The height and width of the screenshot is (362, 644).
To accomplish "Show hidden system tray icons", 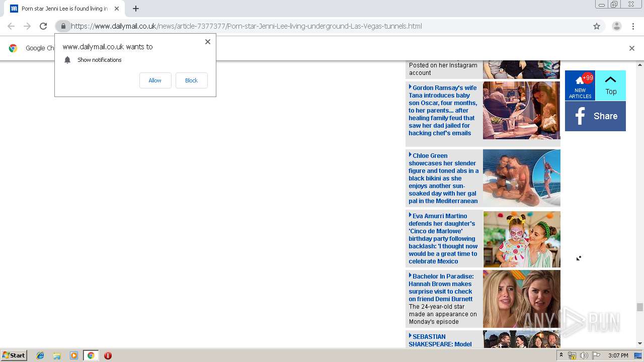I will click(561, 355).
